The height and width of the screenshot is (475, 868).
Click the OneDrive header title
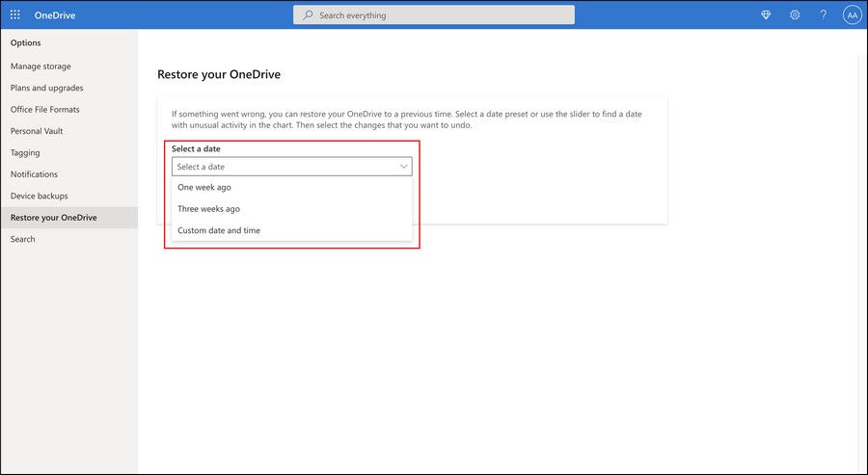click(55, 14)
